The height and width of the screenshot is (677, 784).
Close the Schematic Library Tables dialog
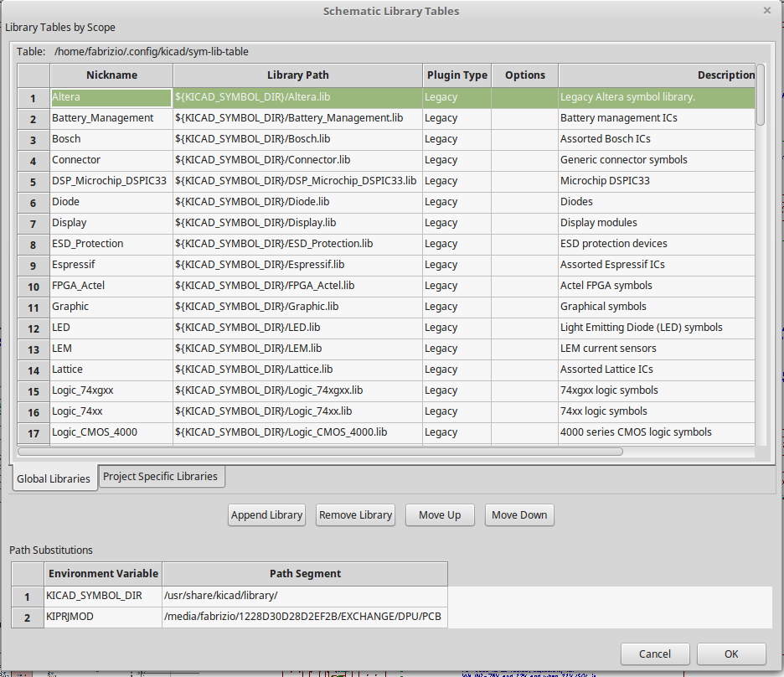(x=766, y=11)
